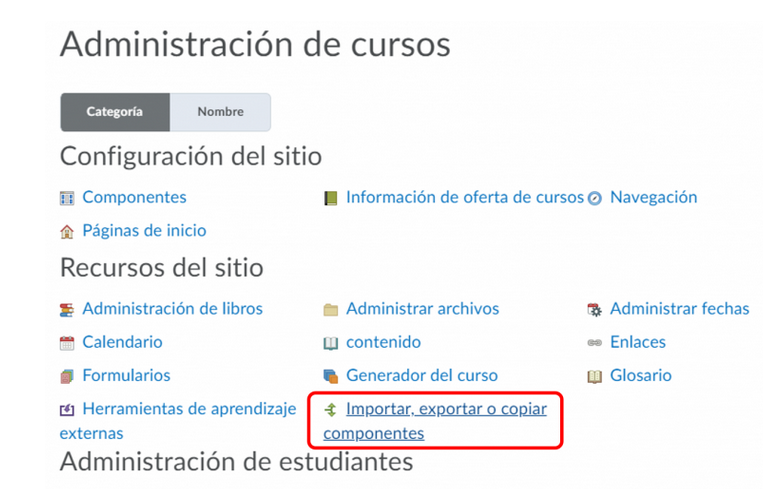The image size is (763, 489).
Task: Click the Glosario open book icon
Action: tap(595, 376)
